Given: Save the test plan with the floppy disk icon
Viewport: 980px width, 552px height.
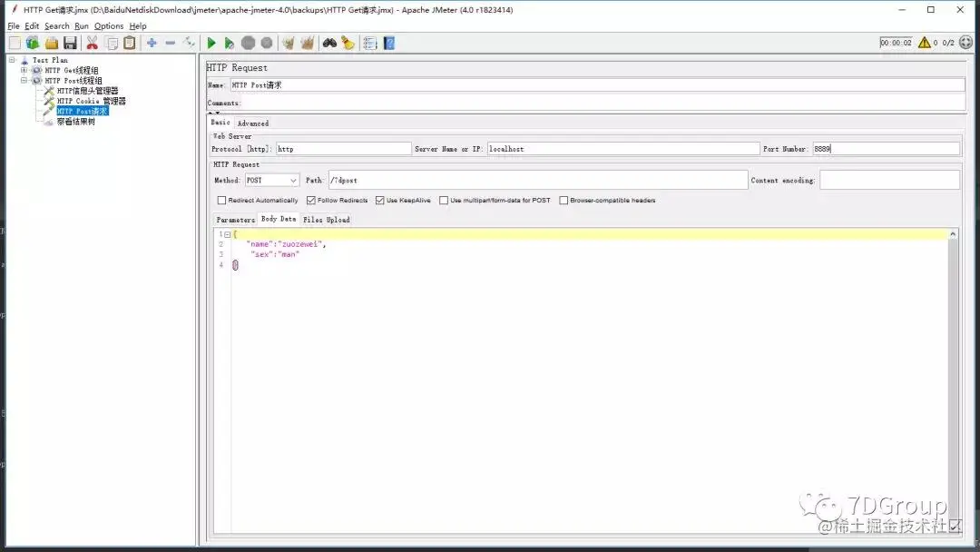Looking at the screenshot, I should (70, 44).
